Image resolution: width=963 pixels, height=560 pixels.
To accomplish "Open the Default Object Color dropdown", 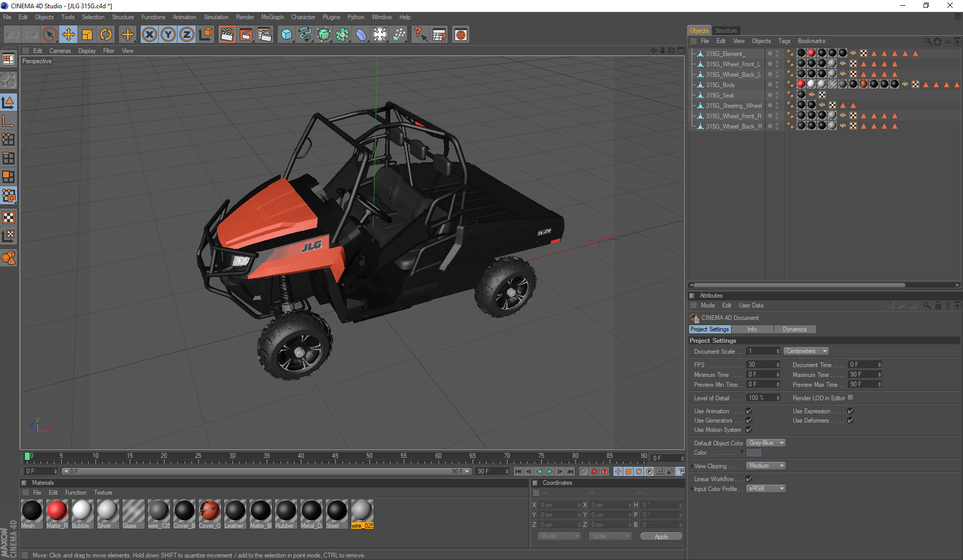I will click(x=765, y=443).
